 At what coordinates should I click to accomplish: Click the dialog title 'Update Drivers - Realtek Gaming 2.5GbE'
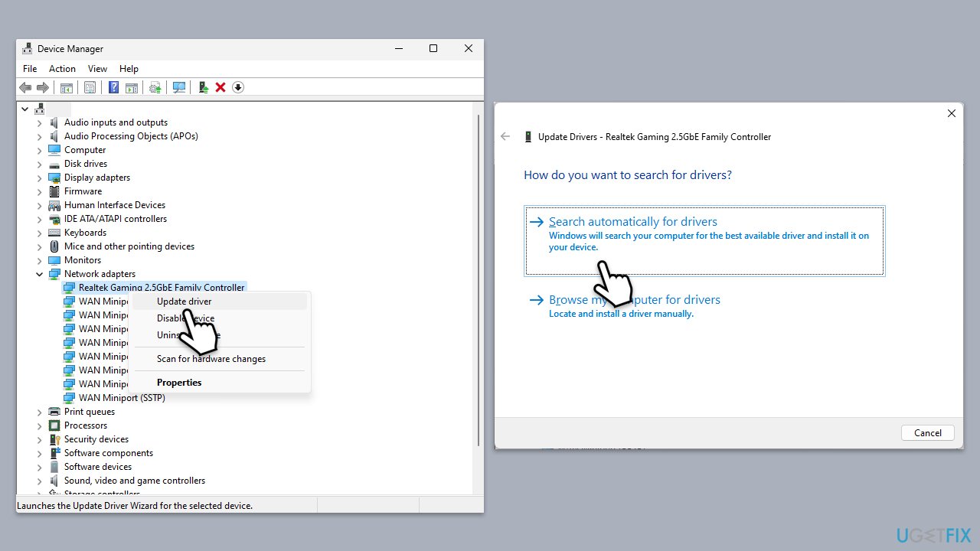tap(655, 137)
